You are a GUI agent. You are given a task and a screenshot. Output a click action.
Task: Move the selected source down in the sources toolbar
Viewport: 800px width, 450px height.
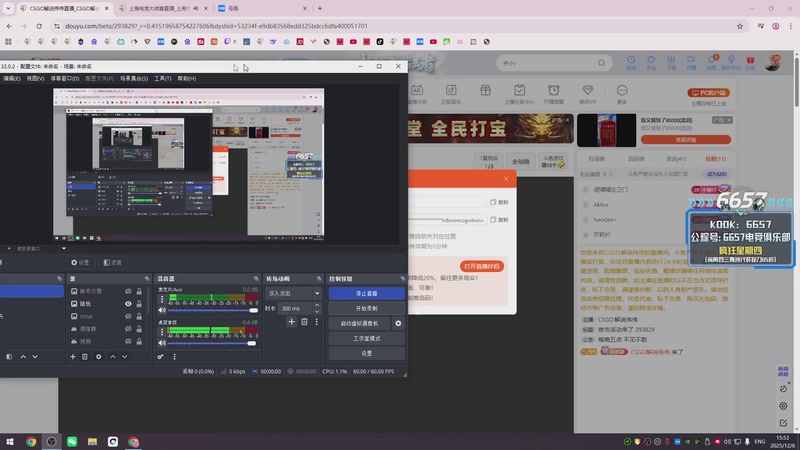124,357
